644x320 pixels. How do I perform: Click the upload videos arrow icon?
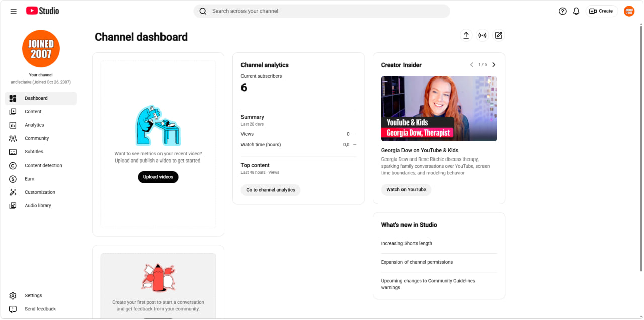(466, 35)
